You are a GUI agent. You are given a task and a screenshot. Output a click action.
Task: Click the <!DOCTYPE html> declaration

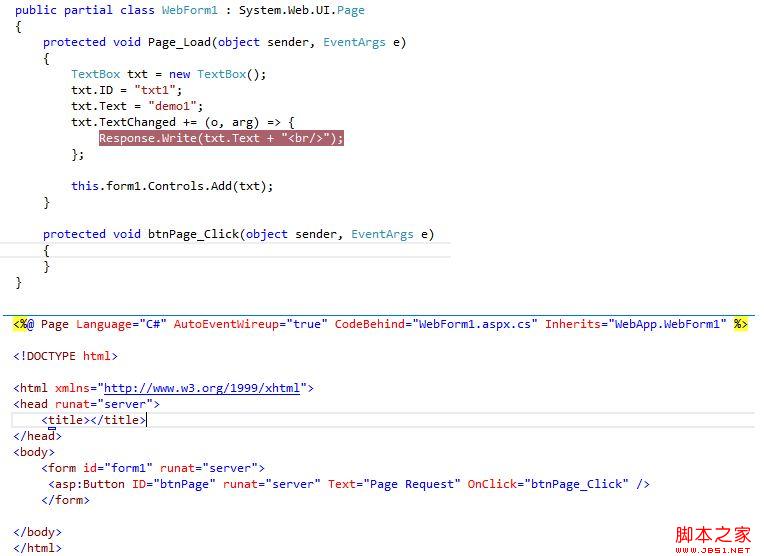(65, 356)
